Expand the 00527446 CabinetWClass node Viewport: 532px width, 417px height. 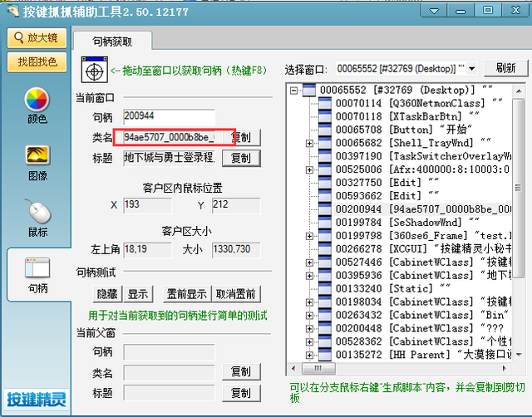(309, 262)
